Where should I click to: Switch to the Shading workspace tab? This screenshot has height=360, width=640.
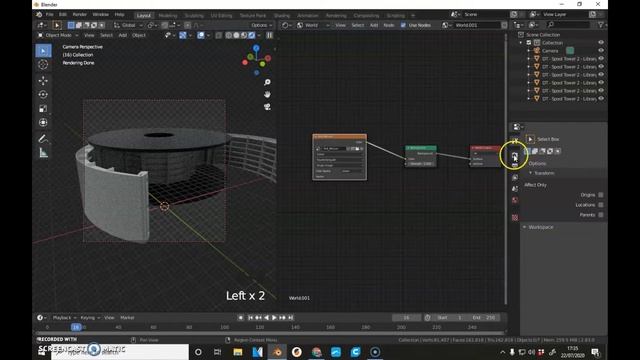coord(282,16)
